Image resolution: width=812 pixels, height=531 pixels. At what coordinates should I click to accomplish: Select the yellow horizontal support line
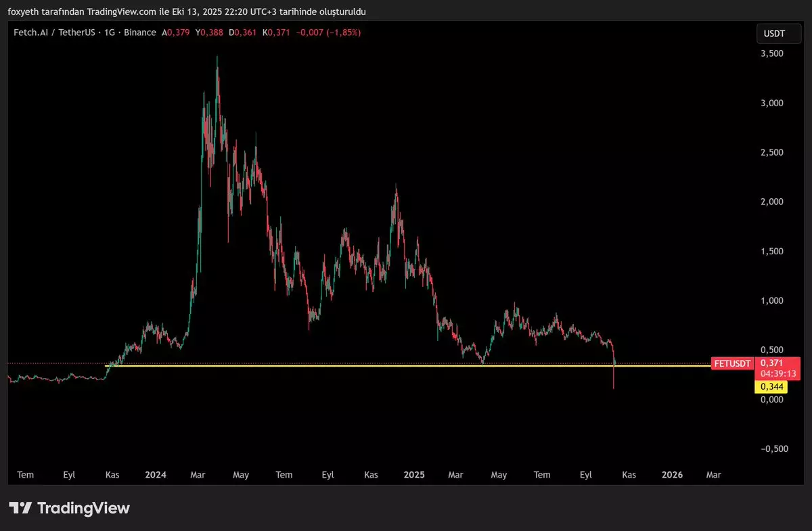click(x=406, y=366)
